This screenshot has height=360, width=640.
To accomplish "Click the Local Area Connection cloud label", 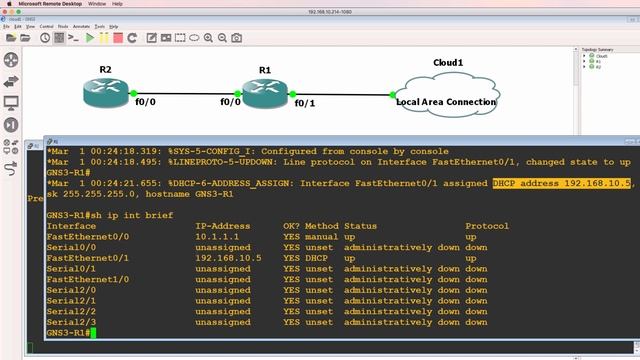I will point(446,102).
